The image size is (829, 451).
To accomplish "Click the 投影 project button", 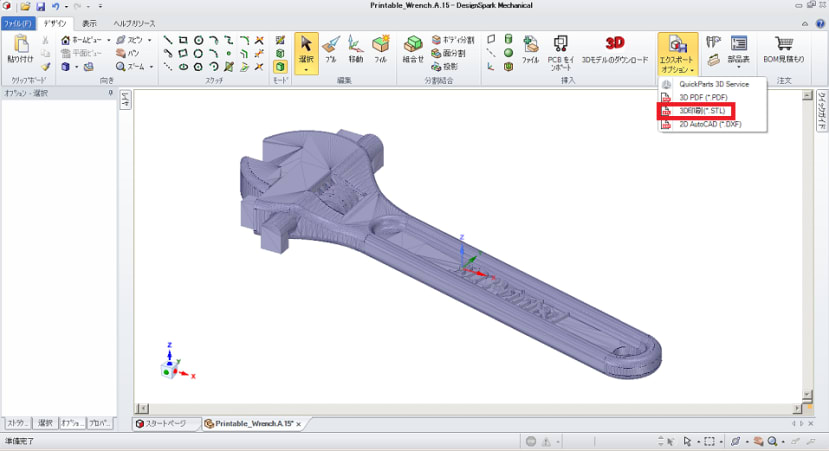I will [445, 67].
